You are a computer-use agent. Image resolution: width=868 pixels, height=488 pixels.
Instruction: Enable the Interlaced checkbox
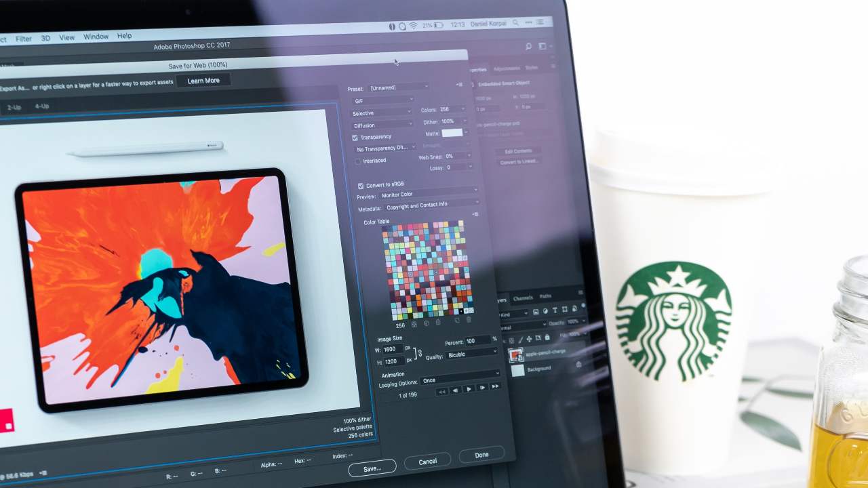(x=357, y=161)
